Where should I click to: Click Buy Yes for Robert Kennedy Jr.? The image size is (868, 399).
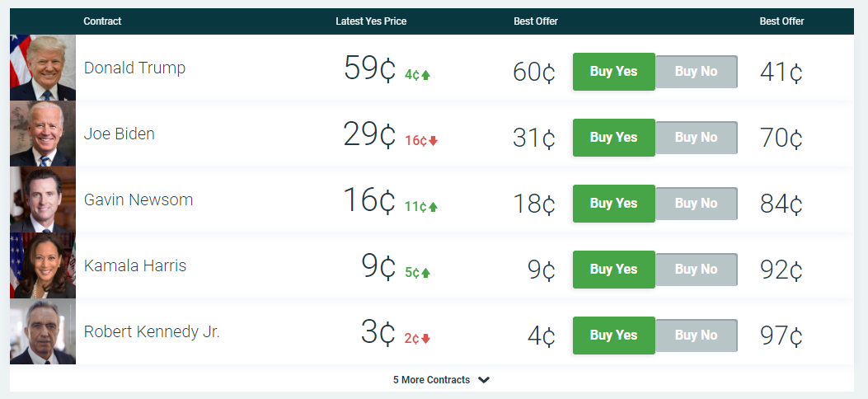[x=614, y=335]
